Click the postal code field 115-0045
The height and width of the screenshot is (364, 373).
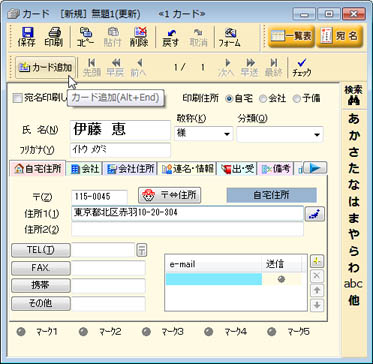pyautogui.click(x=99, y=197)
